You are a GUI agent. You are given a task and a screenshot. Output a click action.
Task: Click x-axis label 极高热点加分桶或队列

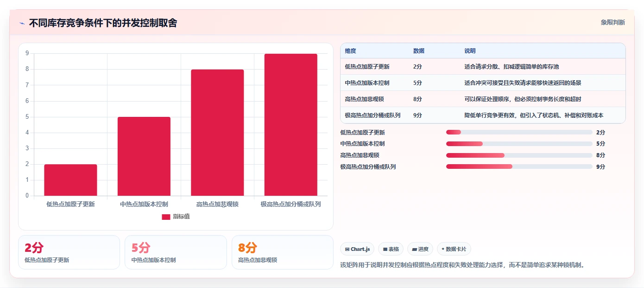291,204
